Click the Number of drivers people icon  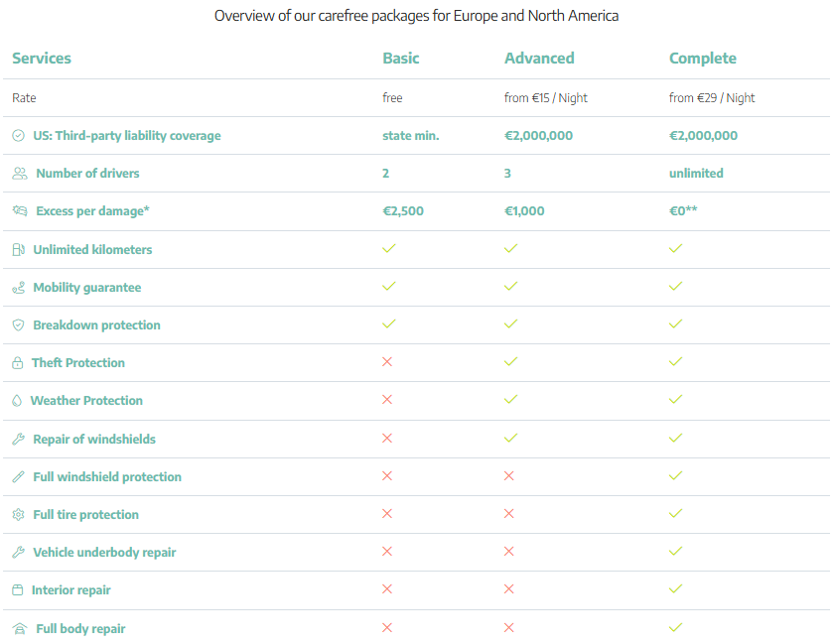tap(20, 174)
